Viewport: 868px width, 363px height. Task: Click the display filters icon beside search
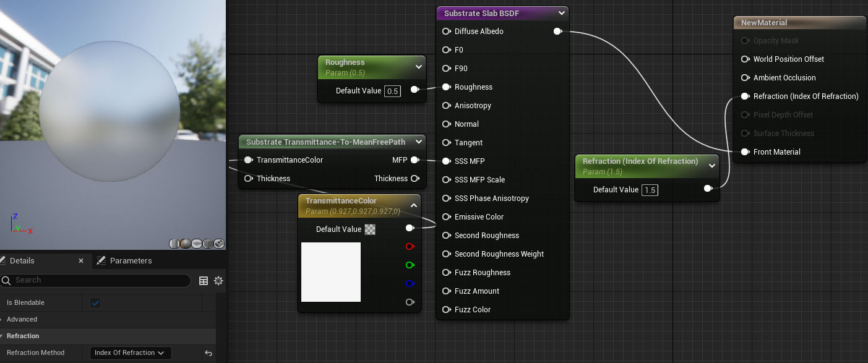[x=204, y=281]
